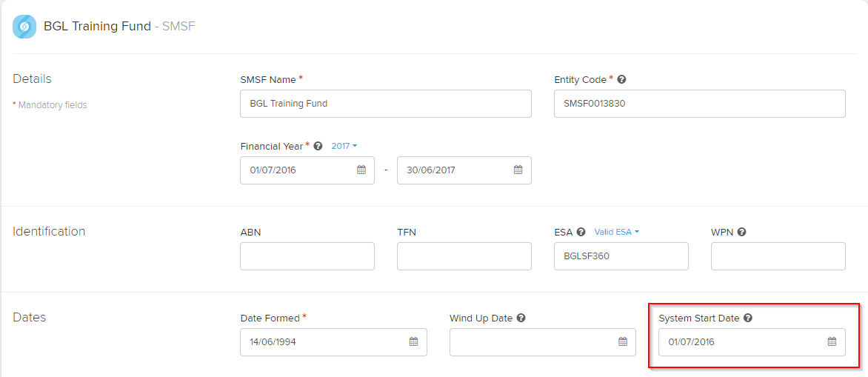Expand the Valid ESA dropdown

coord(617,232)
